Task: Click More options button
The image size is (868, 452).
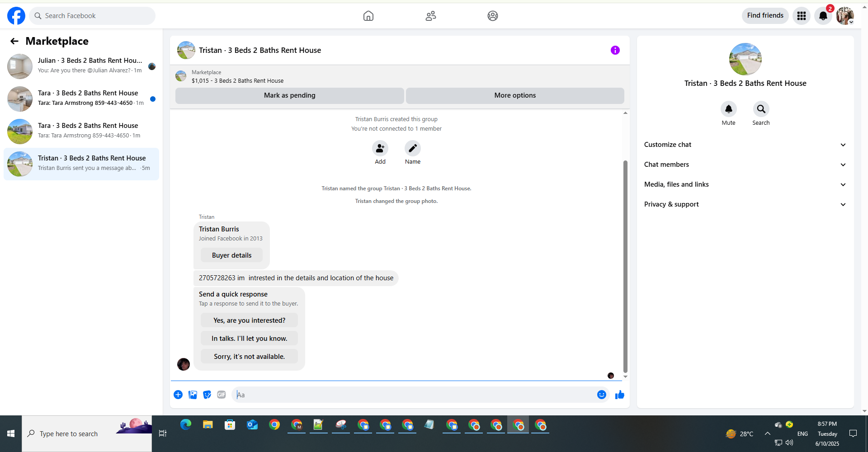Action: (x=515, y=95)
